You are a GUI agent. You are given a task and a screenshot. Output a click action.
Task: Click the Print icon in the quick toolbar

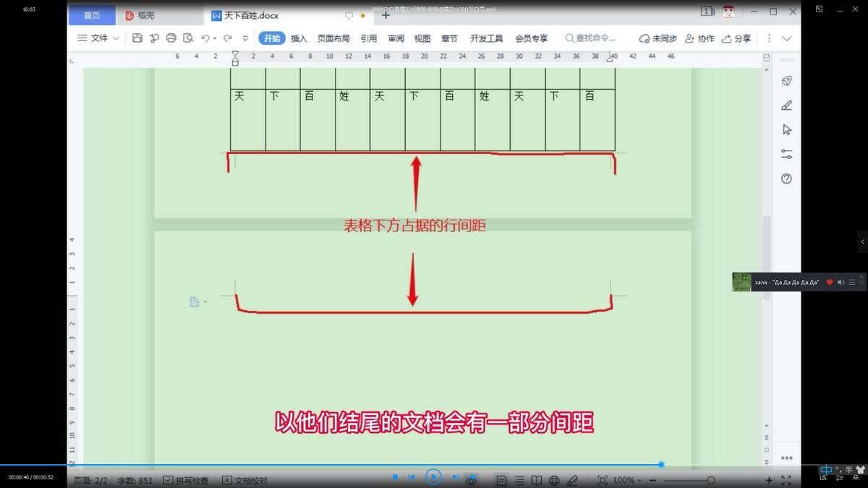click(171, 39)
